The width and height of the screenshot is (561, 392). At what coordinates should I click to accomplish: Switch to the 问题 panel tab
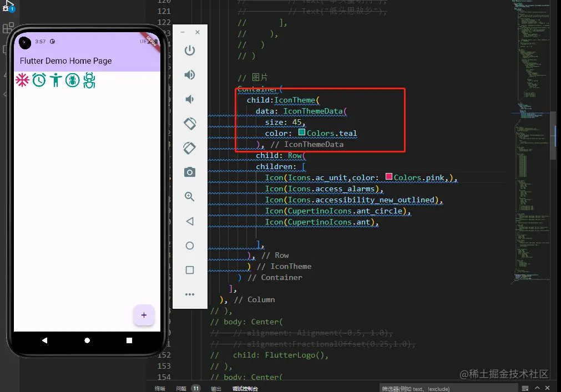(181, 389)
